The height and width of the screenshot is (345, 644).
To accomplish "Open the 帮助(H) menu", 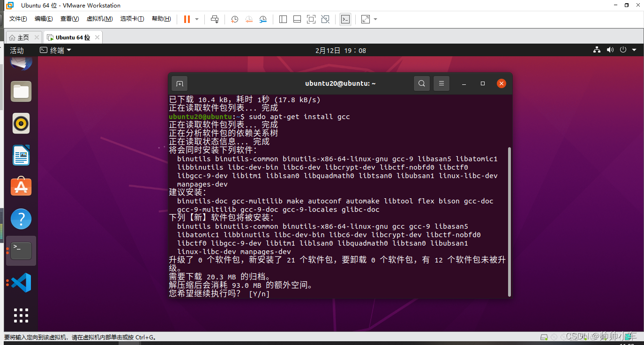I will [161, 19].
